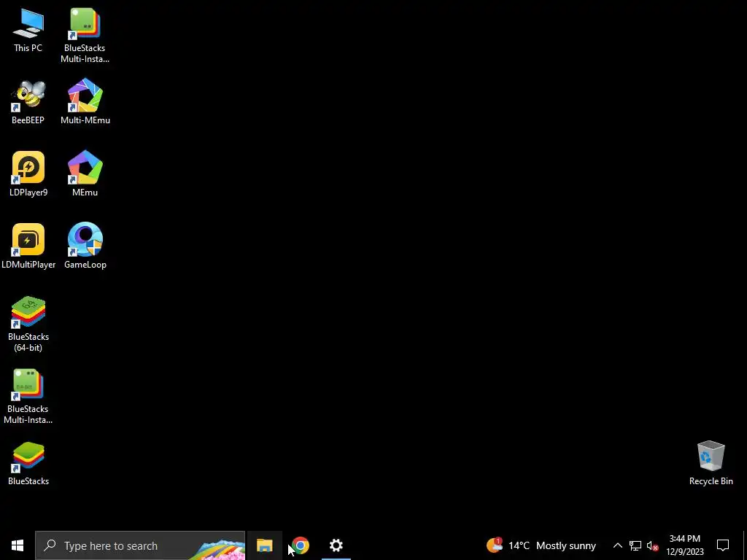This screenshot has height=560, width=747.
Task: Select the BlueStacks (64-bit) shortcut
Action: click(28, 324)
